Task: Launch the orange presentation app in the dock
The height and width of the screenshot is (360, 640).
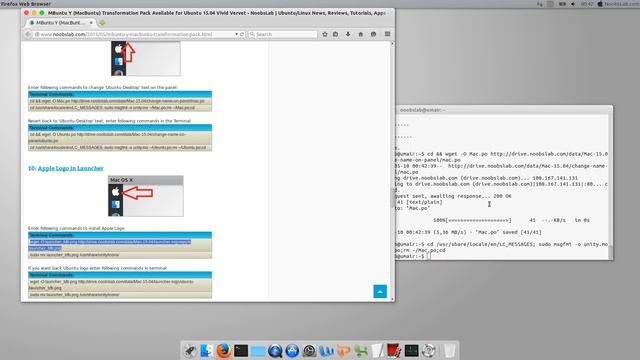Action: point(344,351)
